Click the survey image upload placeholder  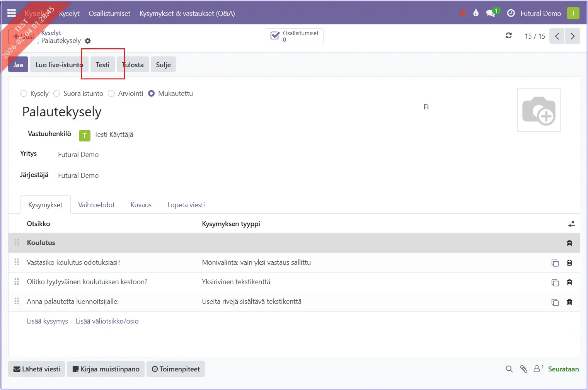(539, 110)
